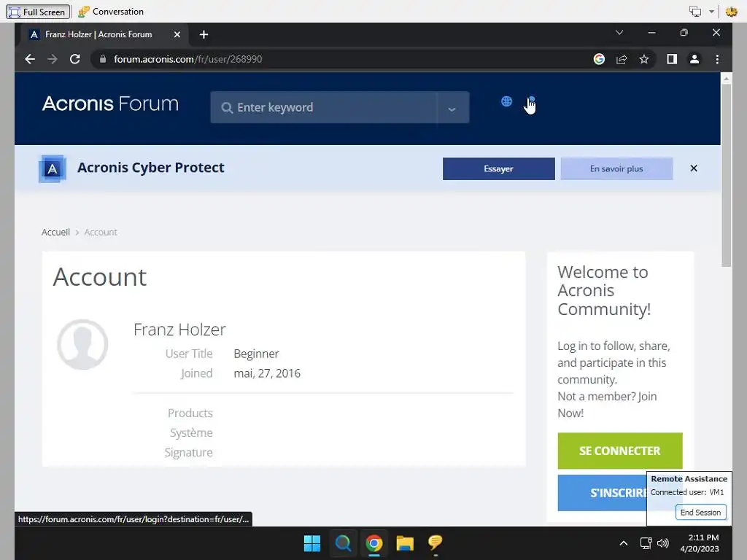Expand the search options dropdown arrow
The height and width of the screenshot is (560, 747).
pos(452,109)
